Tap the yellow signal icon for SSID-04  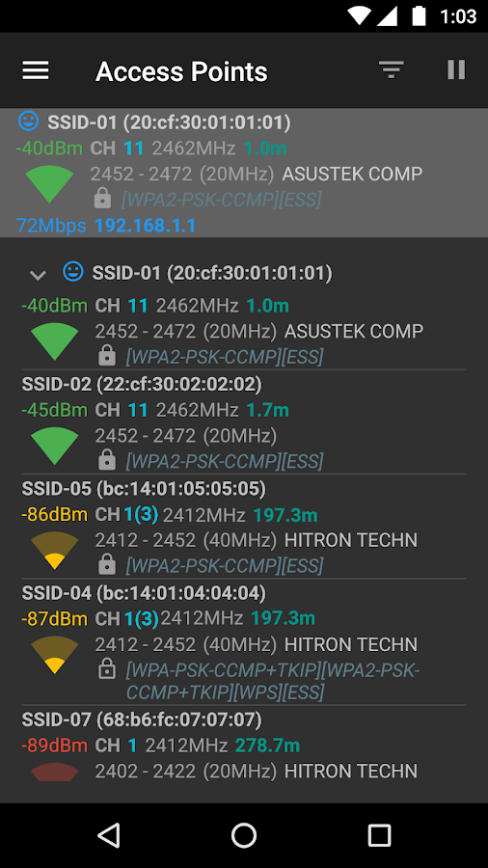54,655
